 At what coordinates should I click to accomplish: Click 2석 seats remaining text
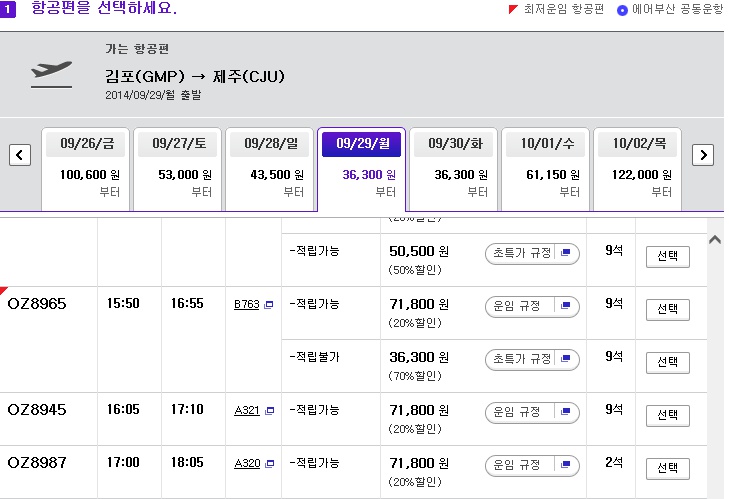point(614,462)
